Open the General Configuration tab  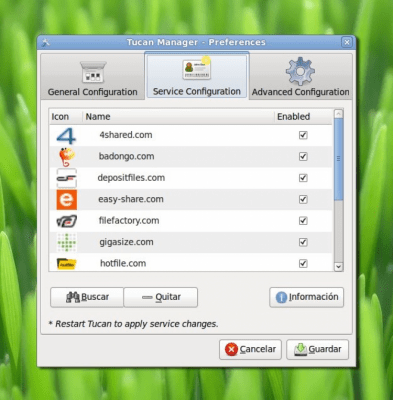click(93, 77)
